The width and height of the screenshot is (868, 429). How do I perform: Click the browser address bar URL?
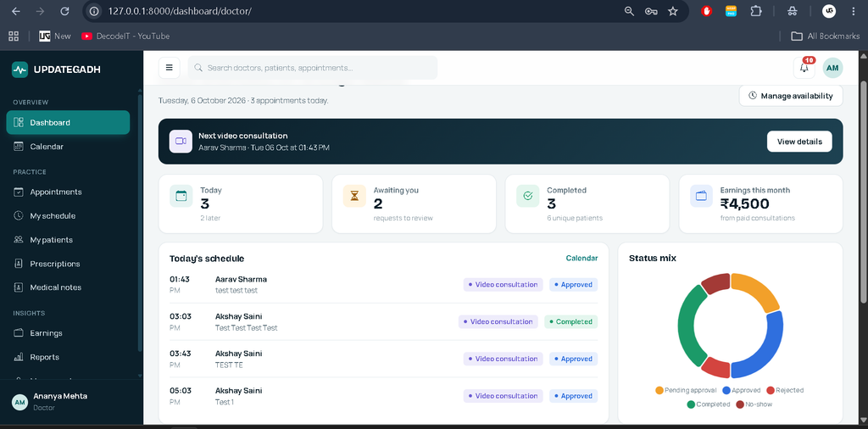point(180,11)
